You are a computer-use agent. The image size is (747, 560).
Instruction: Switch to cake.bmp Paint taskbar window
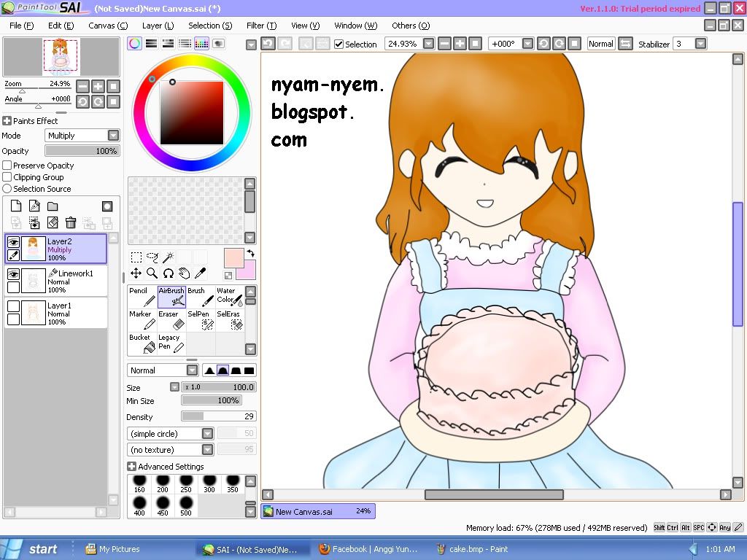point(473,549)
